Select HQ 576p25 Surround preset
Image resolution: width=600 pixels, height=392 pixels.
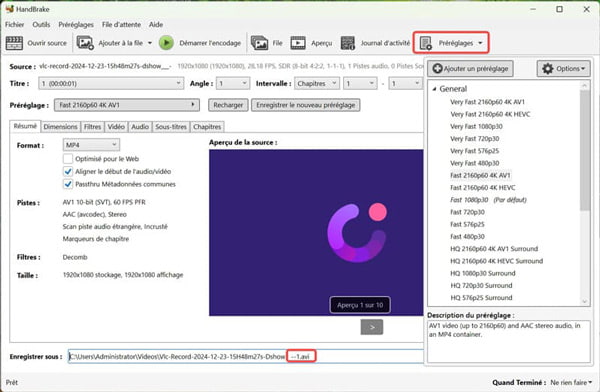(481, 298)
